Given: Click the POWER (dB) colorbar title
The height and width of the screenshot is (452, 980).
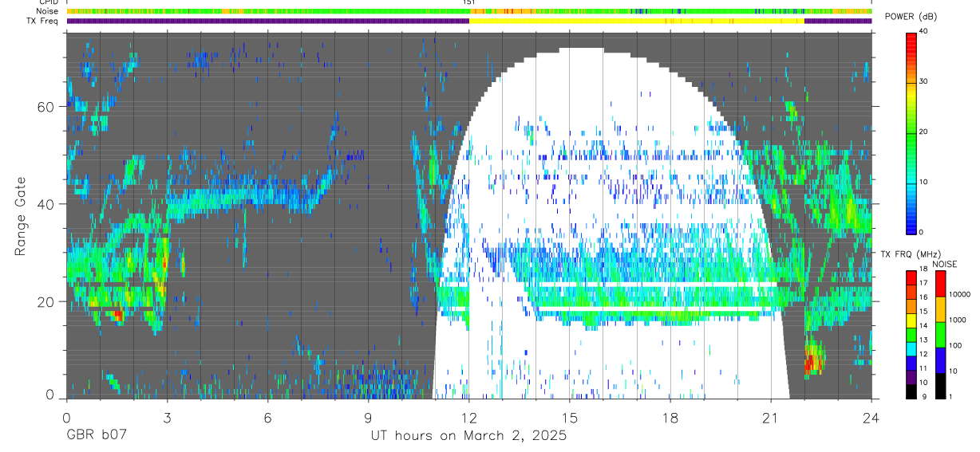Looking at the screenshot, I should (x=912, y=17).
